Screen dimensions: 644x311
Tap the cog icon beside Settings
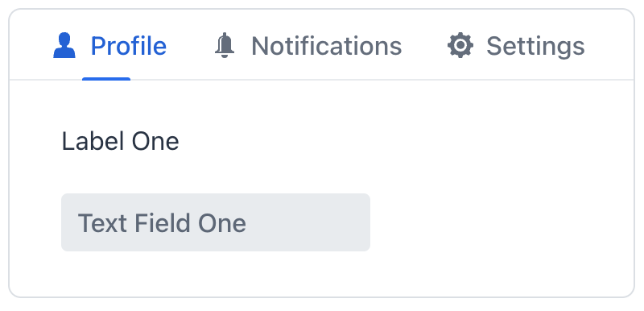pos(460,45)
